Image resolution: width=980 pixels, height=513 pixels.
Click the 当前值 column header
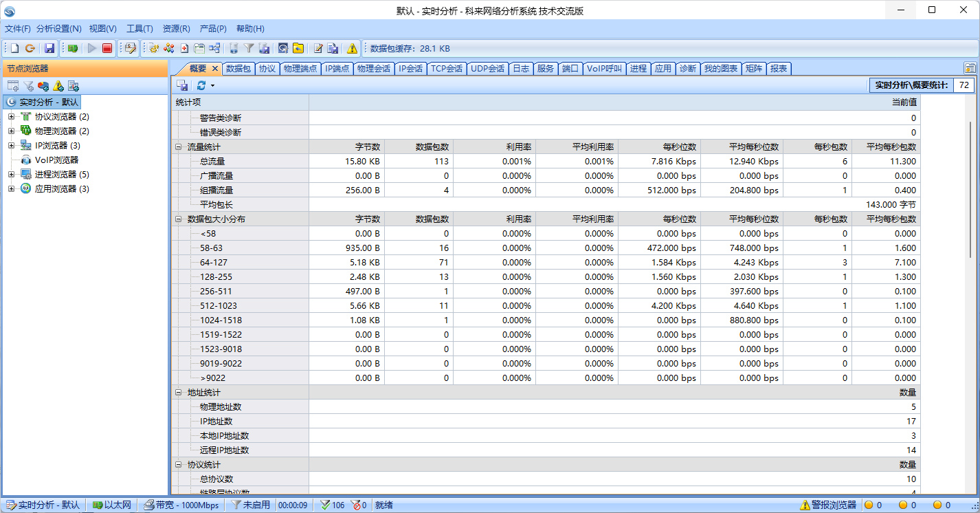tap(614, 102)
